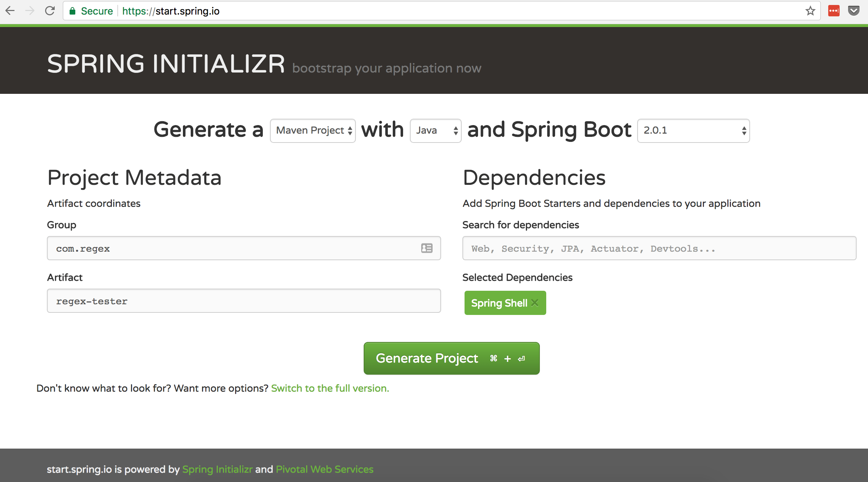Viewport: 868px width, 482px height.
Task: Open the Spring Initializr footer link
Action: tap(217, 469)
